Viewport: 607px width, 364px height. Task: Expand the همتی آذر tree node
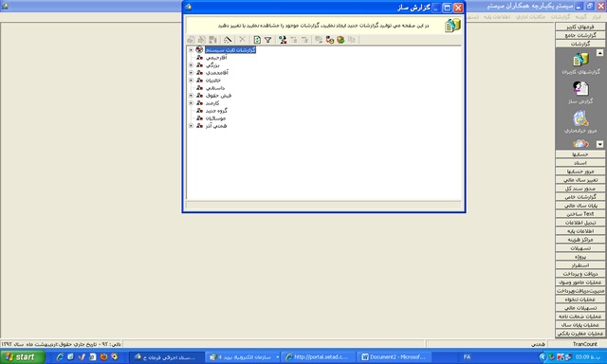[191, 126]
